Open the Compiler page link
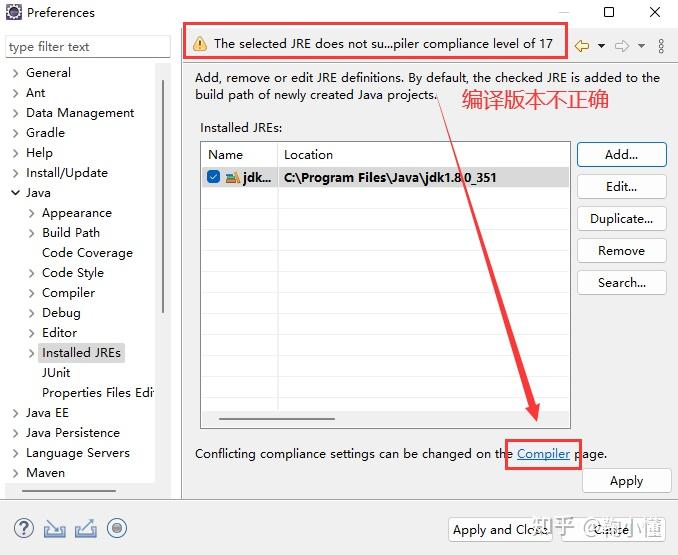 544,454
